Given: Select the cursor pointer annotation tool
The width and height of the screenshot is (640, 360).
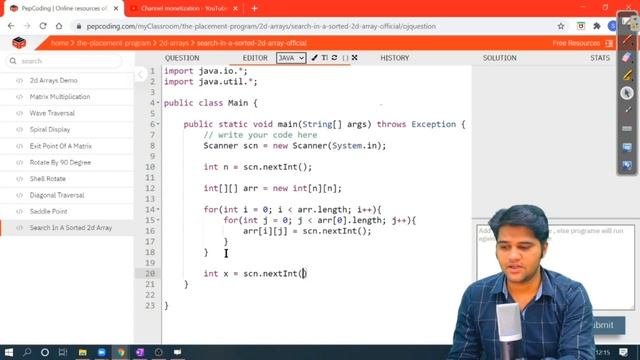Looking at the screenshot, I should (x=627, y=93).
